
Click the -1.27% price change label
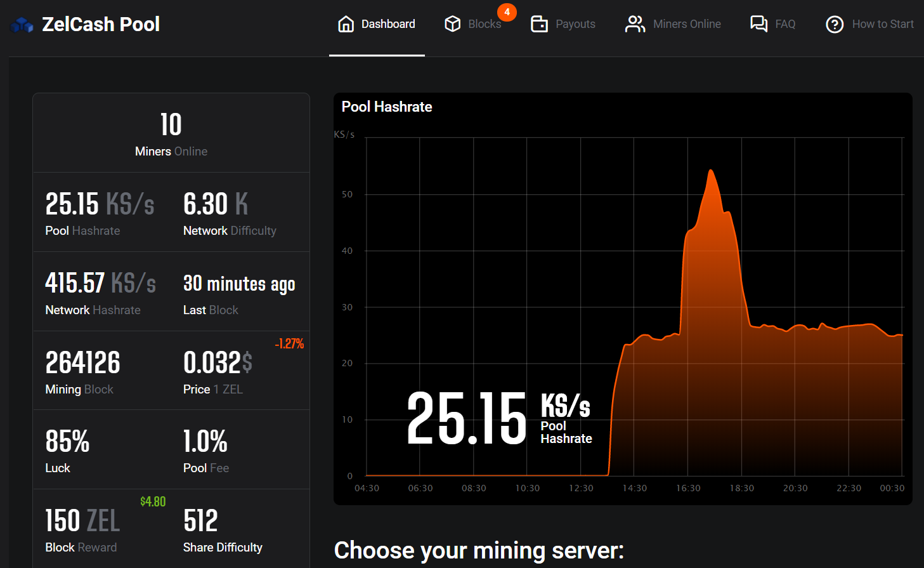289,343
